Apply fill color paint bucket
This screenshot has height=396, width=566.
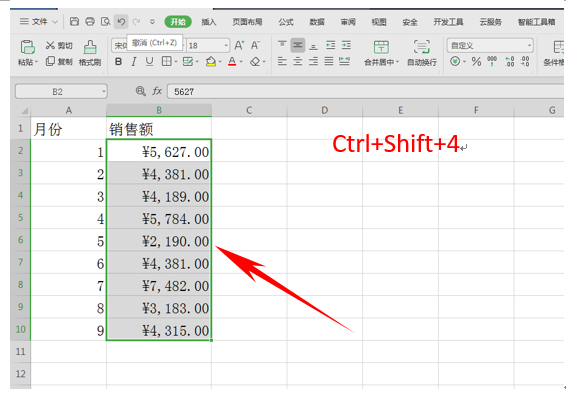[x=210, y=62]
